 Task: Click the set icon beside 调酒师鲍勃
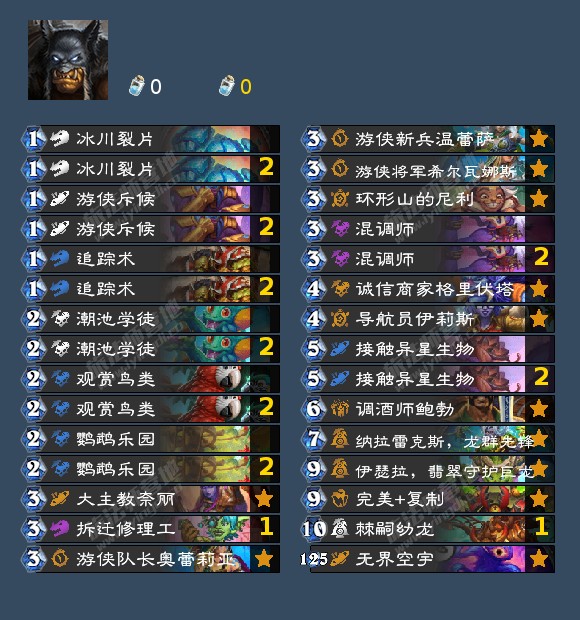coord(340,409)
